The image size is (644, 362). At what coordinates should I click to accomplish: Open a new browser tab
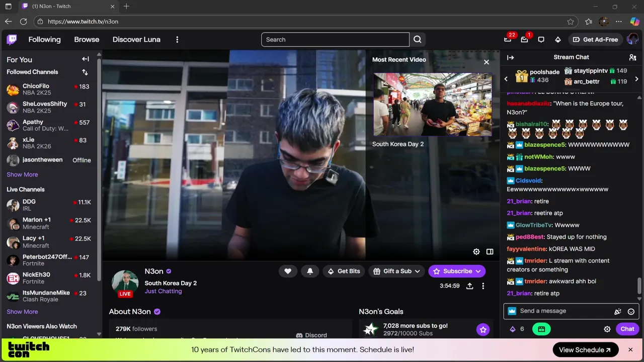[x=126, y=7]
